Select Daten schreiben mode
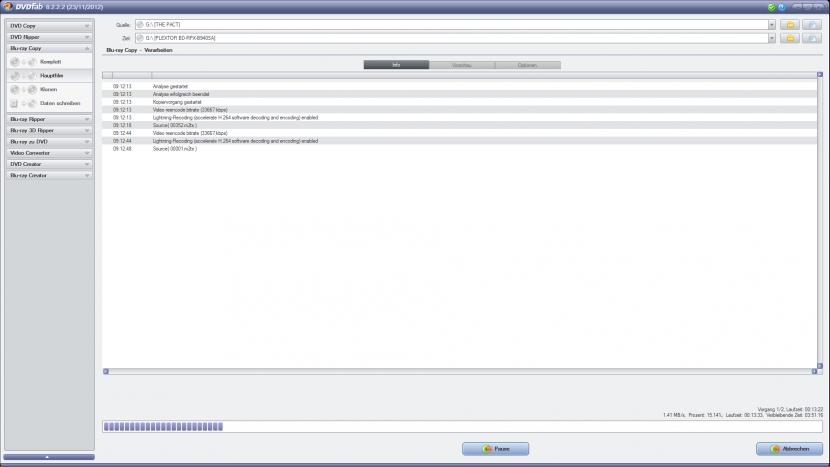Image resolution: width=830 pixels, height=467 pixels. 49,103
